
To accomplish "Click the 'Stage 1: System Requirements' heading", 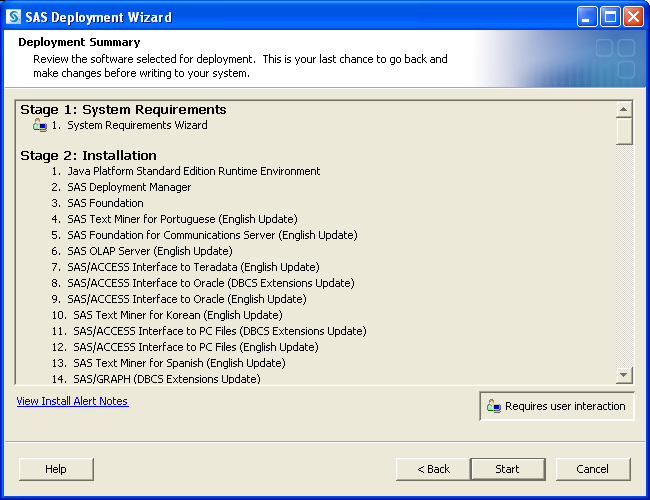I will pos(123,109).
